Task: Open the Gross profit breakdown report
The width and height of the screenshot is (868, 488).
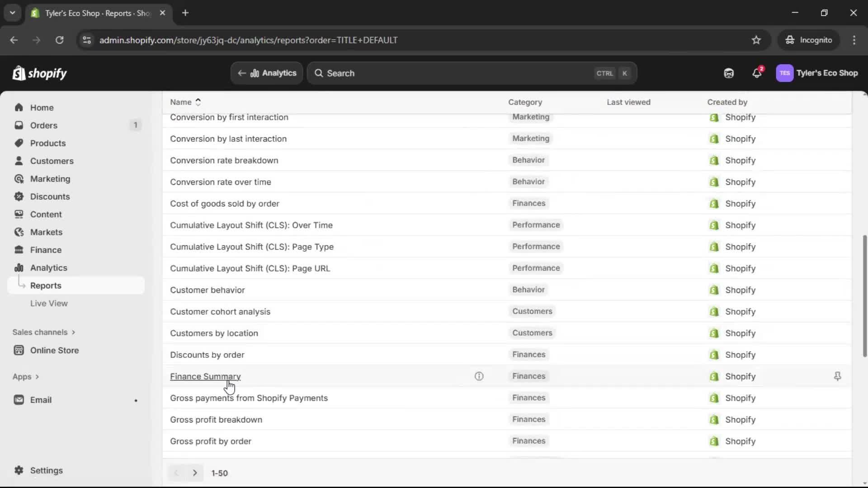Action: [216, 419]
